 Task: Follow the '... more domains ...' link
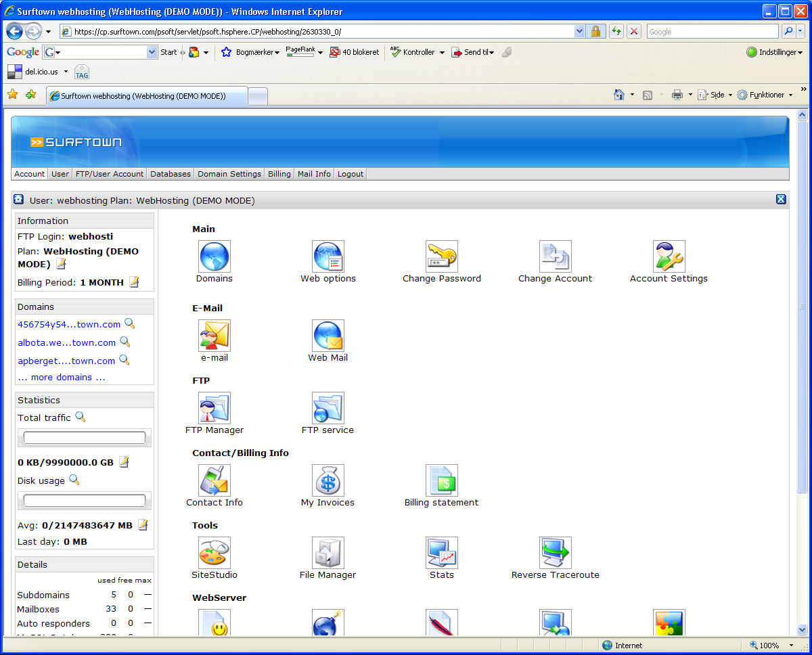click(62, 378)
